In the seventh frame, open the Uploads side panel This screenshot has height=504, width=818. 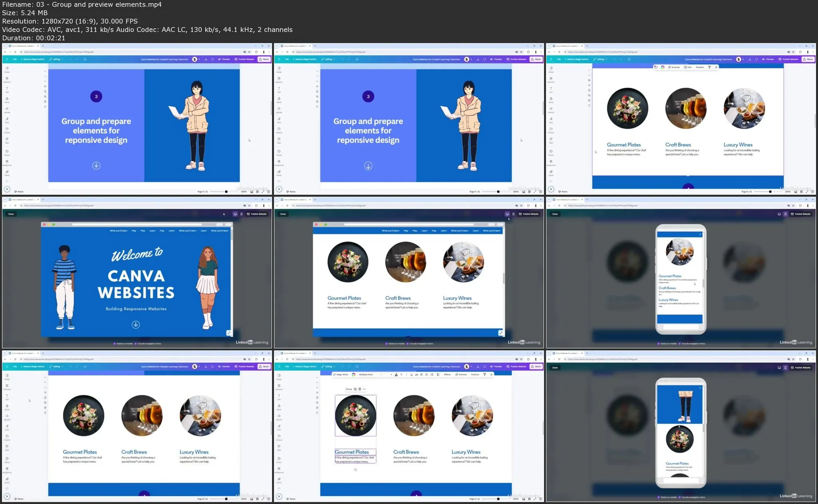pyautogui.click(x=7, y=417)
